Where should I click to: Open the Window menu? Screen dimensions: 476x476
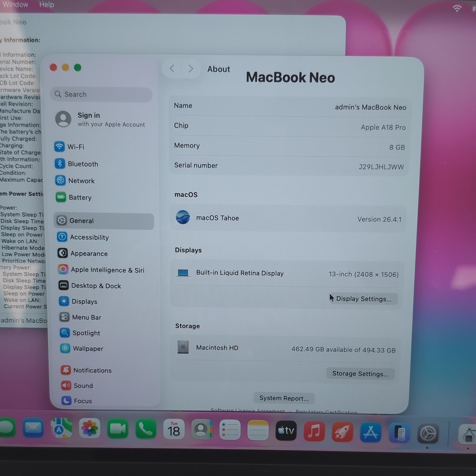[15, 4]
